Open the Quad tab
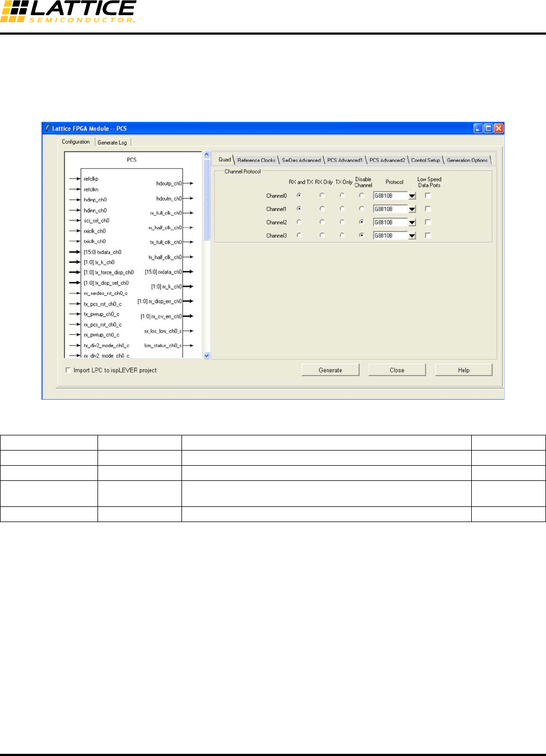The width and height of the screenshot is (546, 756). coord(224,159)
